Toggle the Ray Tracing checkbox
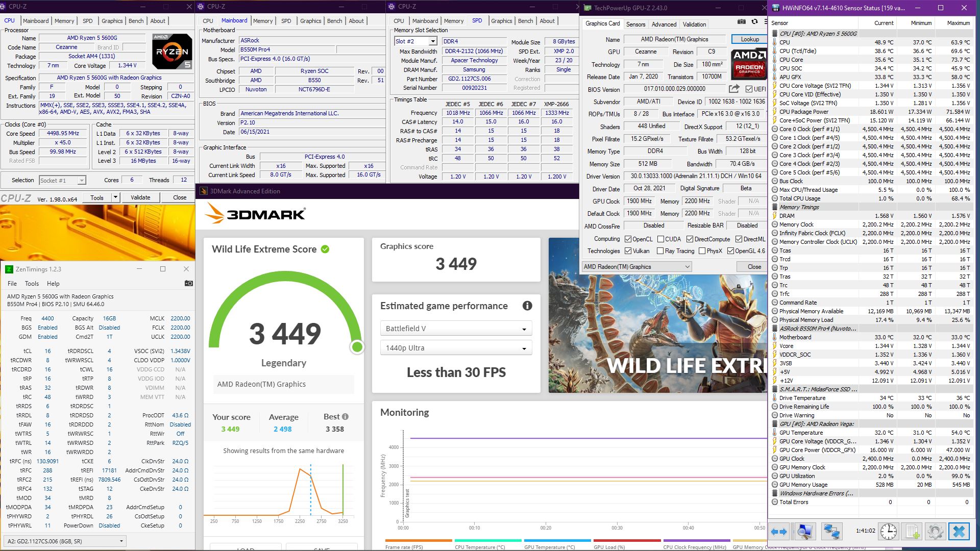The height and width of the screenshot is (551, 980). (660, 251)
